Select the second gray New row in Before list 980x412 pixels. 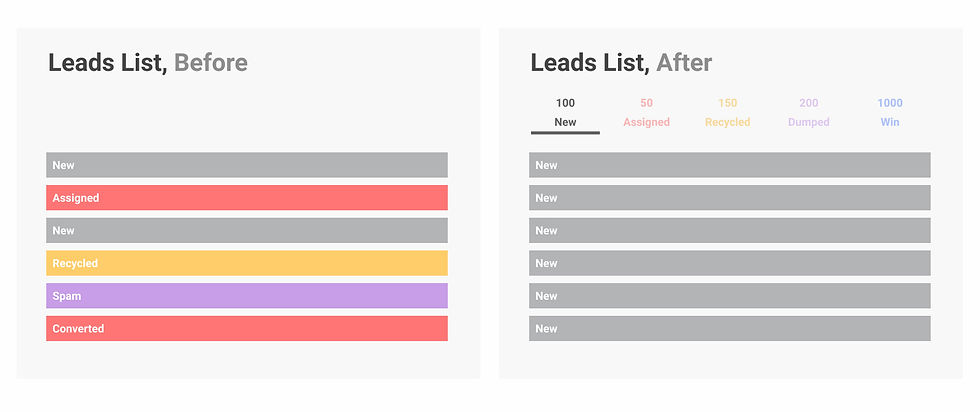tap(247, 230)
